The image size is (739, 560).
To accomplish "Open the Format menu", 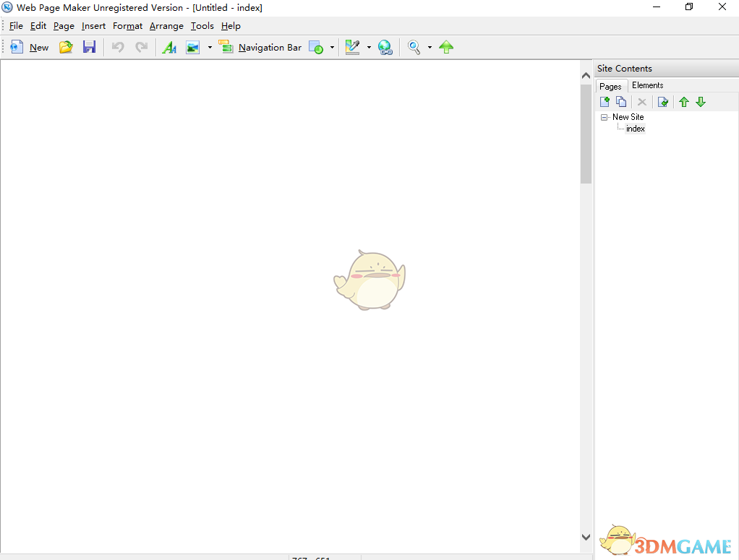I will [x=127, y=26].
